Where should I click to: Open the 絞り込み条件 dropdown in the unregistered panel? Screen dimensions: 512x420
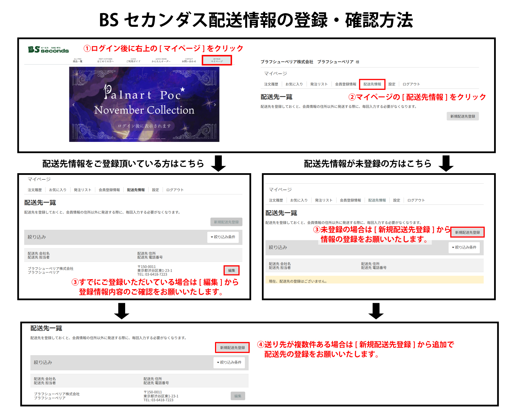point(464,247)
